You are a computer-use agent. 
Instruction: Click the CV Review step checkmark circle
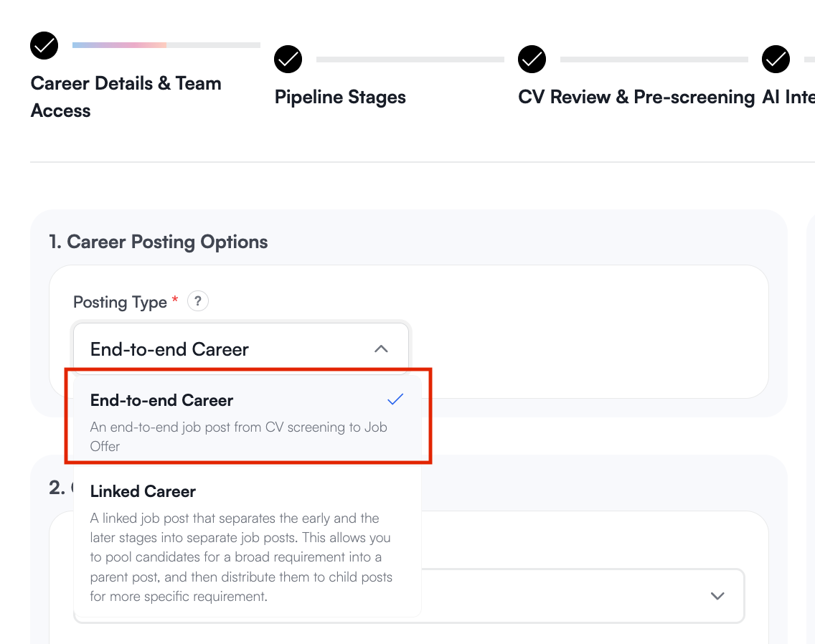532,60
